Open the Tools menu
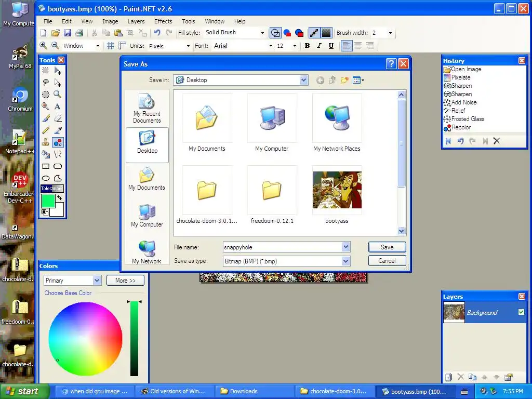This screenshot has height=399, width=532. (x=188, y=21)
